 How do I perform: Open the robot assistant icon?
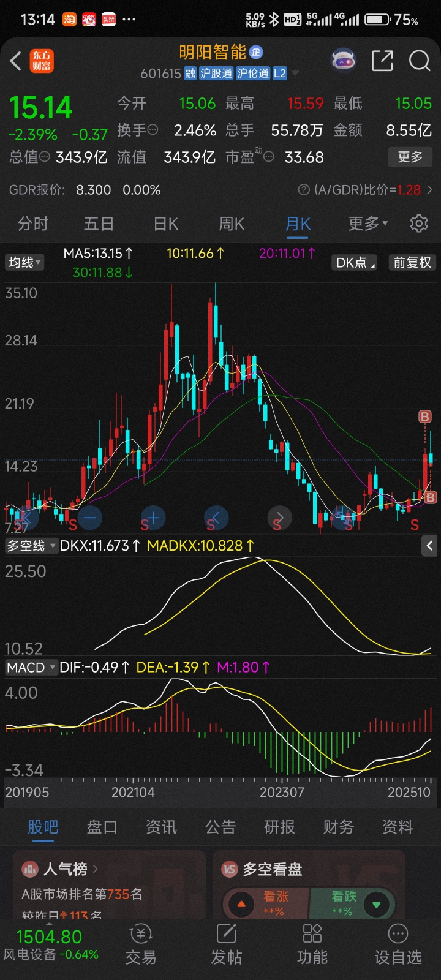(344, 60)
